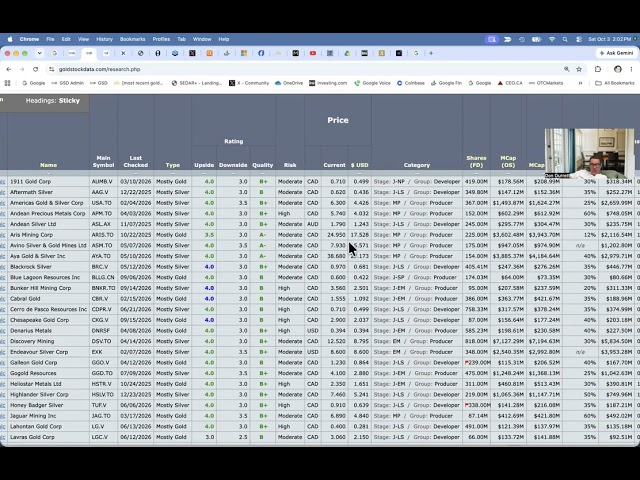Image resolution: width=640 pixels, height=480 pixels.
Task: Sort by the Quality column header
Action: [x=262, y=165]
